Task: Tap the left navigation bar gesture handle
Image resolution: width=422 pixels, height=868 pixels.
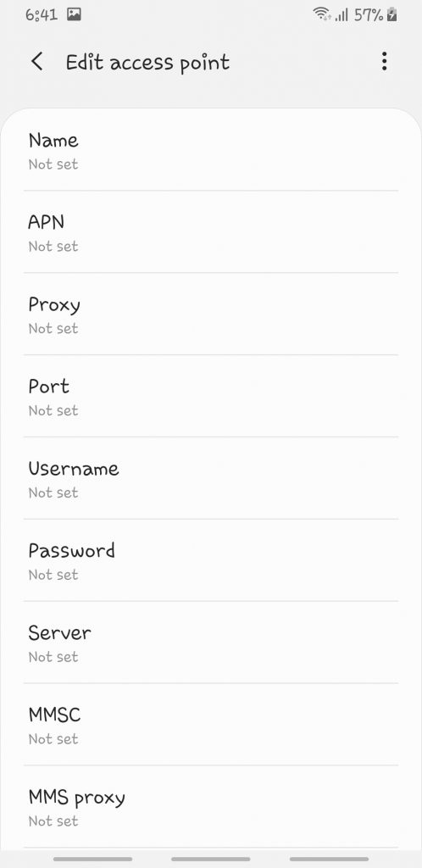Action: (92, 860)
